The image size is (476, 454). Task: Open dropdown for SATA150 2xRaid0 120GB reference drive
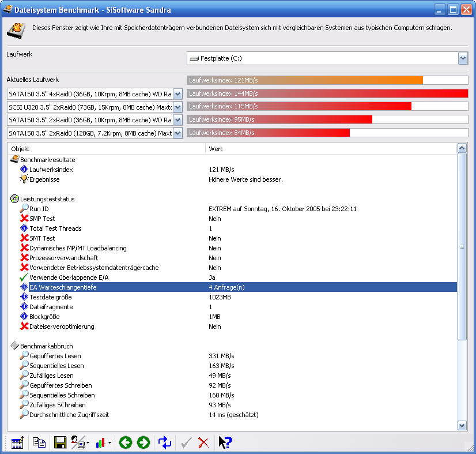178,133
